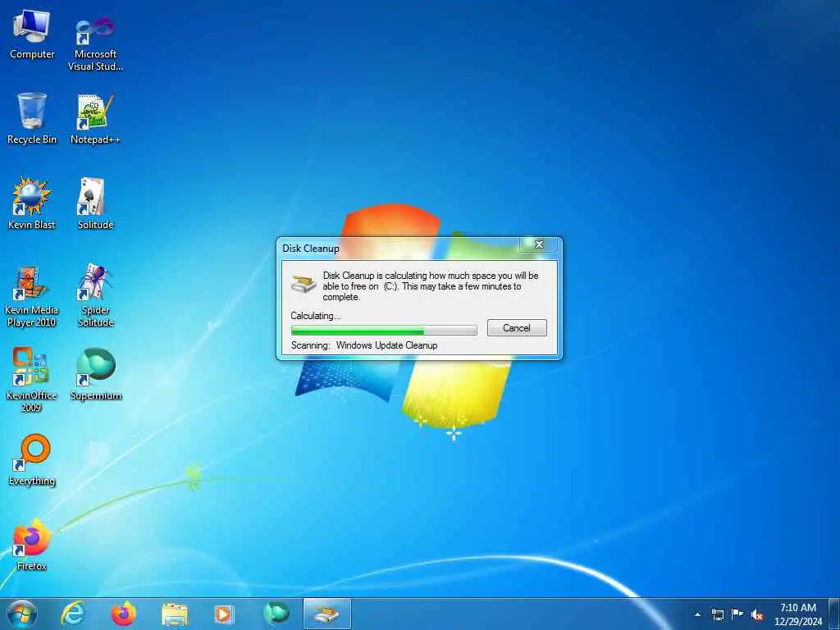Image resolution: width=840 pixels, height=630 pixels.
Task: Open Windows Explorer from the taskbar
Action: click(174, 614)
